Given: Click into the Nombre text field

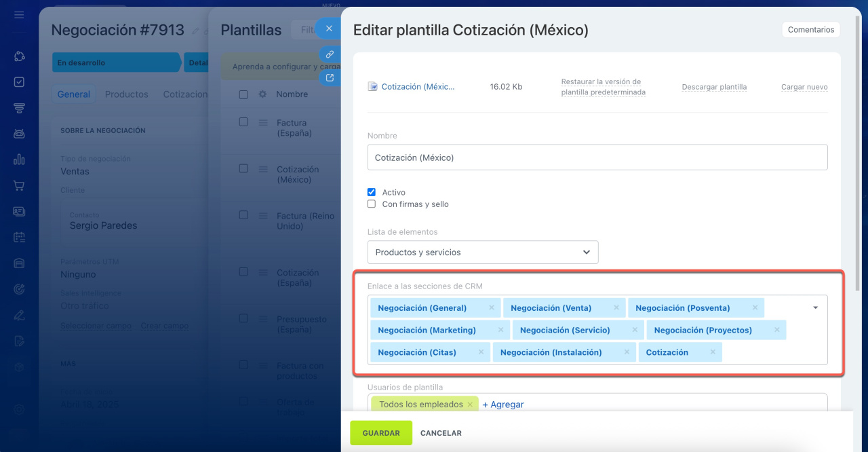Looking at the screenshot, I should (x=597, y=157).
